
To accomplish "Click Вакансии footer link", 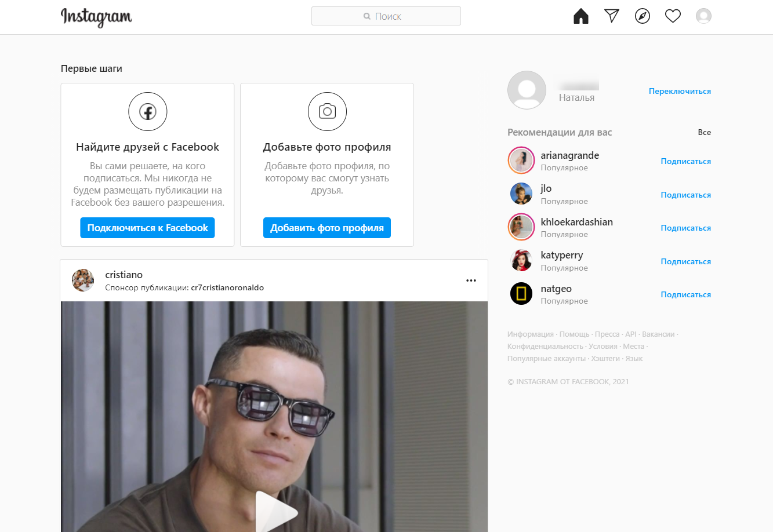I will (x=658, y=334).
